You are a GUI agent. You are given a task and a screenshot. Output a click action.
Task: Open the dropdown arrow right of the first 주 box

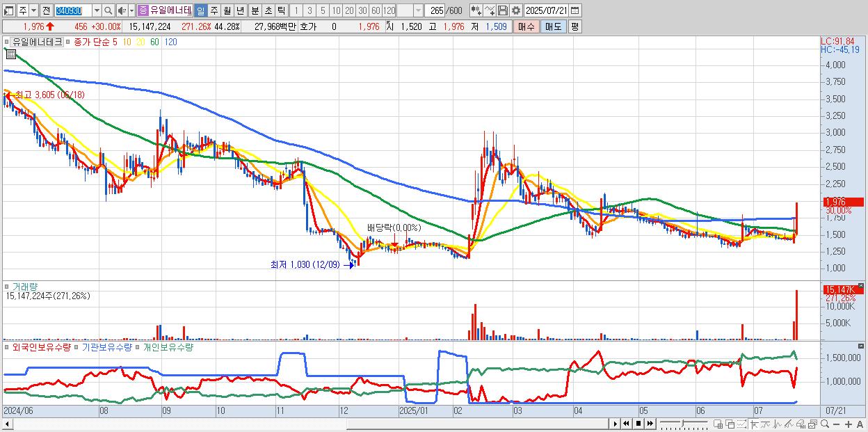click(x=33, y=10)
